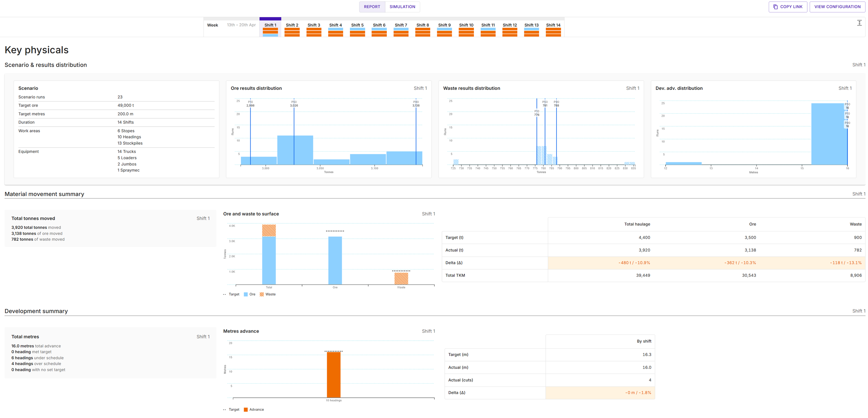Select Shift 14 in the timeline

(x=553, y=25)
